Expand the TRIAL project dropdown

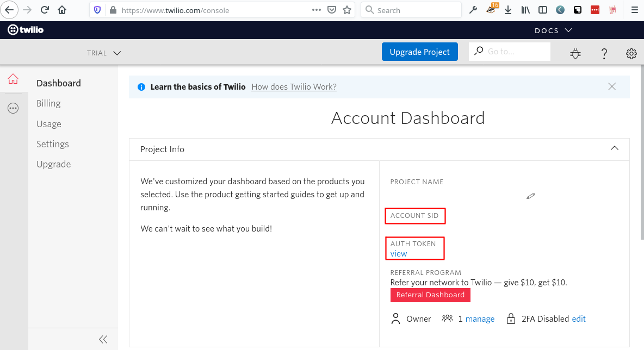click(104, 53)
